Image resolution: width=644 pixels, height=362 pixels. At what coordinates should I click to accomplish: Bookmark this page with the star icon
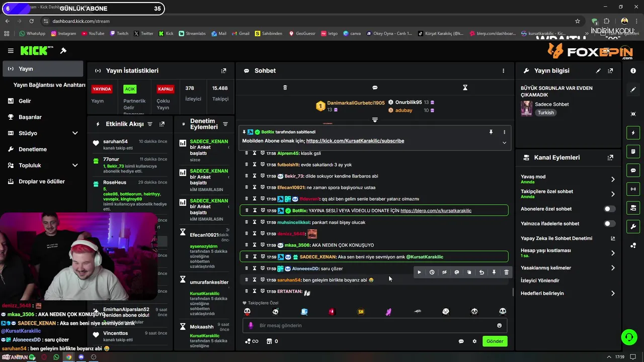(578, 21)
